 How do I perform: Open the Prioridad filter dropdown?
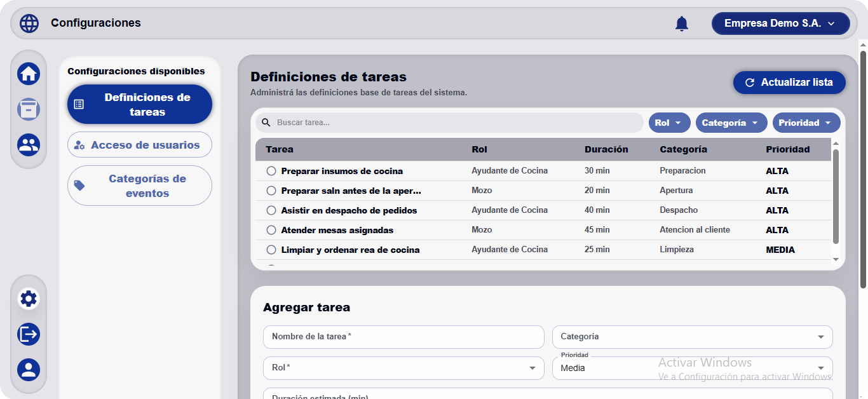[x=806, y=123]
